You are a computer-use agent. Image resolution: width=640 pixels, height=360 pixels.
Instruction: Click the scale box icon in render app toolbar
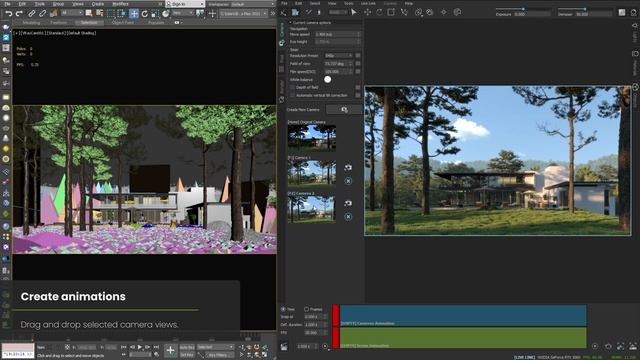391,12
